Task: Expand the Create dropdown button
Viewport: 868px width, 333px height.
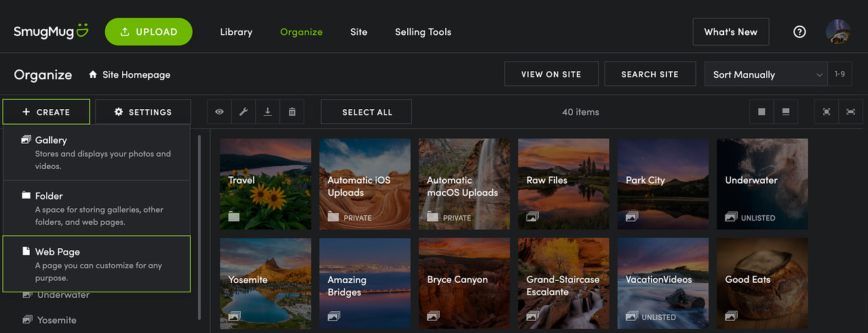Action: tap(46, 112)
